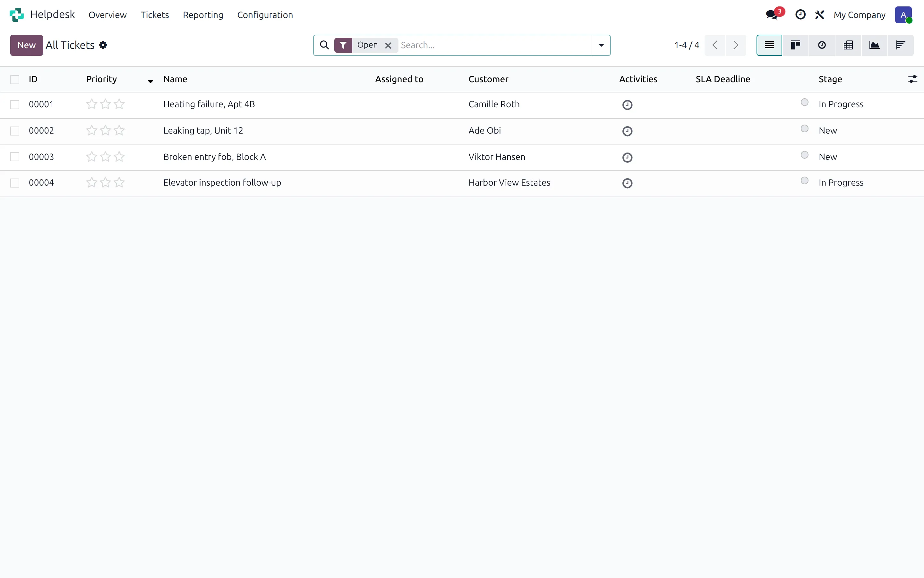Viewport: 924px width, 578px height.
Task: Click the filter funnel icon of Open facet
Action: point(343,45)
